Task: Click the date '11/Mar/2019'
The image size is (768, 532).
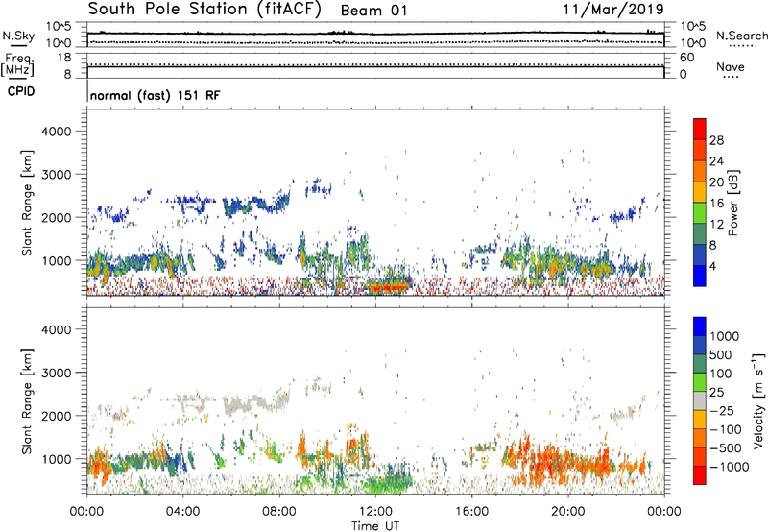Action: [x=613, y=10]
